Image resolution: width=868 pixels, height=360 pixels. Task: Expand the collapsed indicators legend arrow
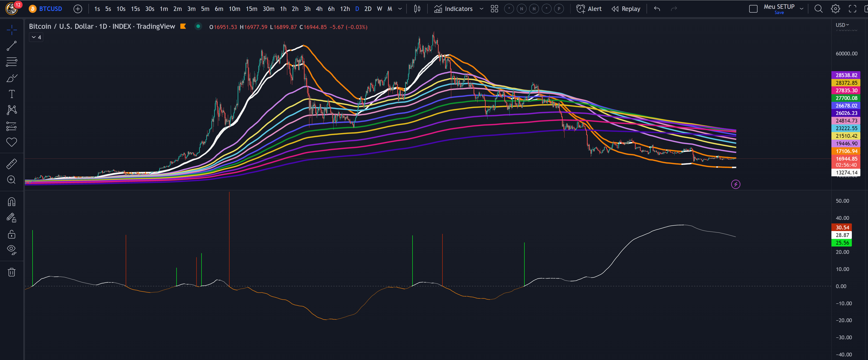(34, 37)
